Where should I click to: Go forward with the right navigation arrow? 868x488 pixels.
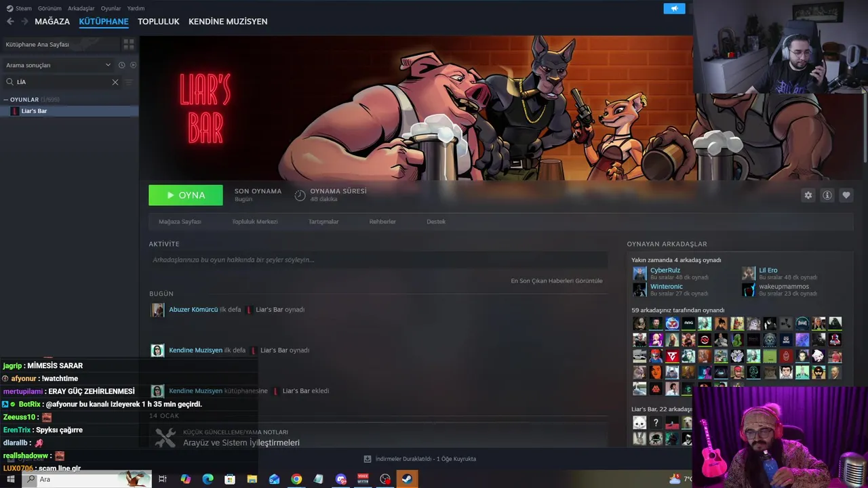click(x=24, y=22)
